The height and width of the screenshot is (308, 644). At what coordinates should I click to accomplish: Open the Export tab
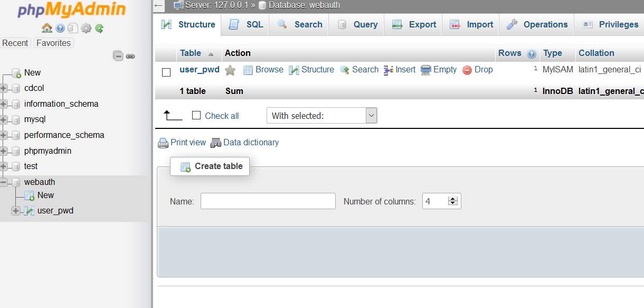pos(414,25)
